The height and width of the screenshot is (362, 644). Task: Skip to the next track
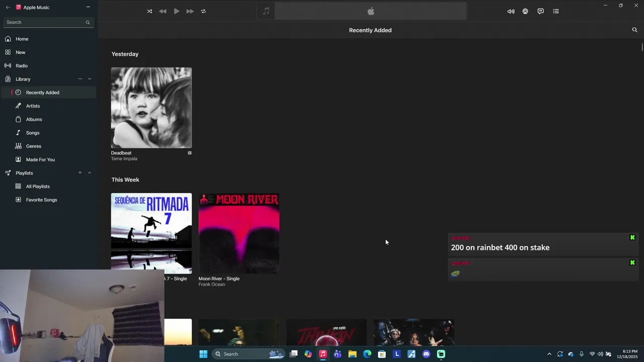[190, 11]
